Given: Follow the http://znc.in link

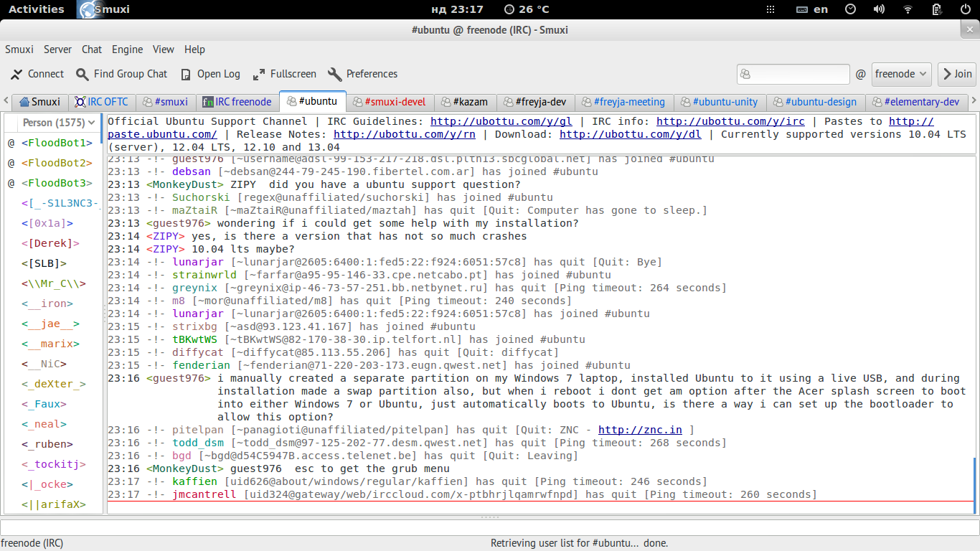Looking at the screenshot, I should (640, 430).
